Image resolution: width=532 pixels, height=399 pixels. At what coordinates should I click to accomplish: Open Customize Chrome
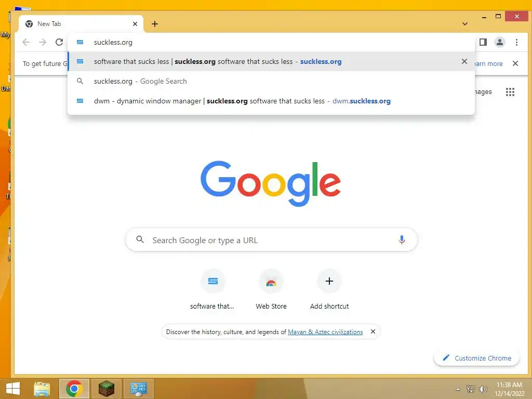point(476,358)
